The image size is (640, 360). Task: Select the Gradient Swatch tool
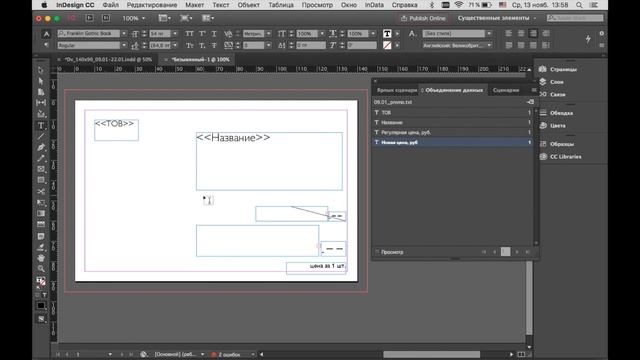coord(41,213)
